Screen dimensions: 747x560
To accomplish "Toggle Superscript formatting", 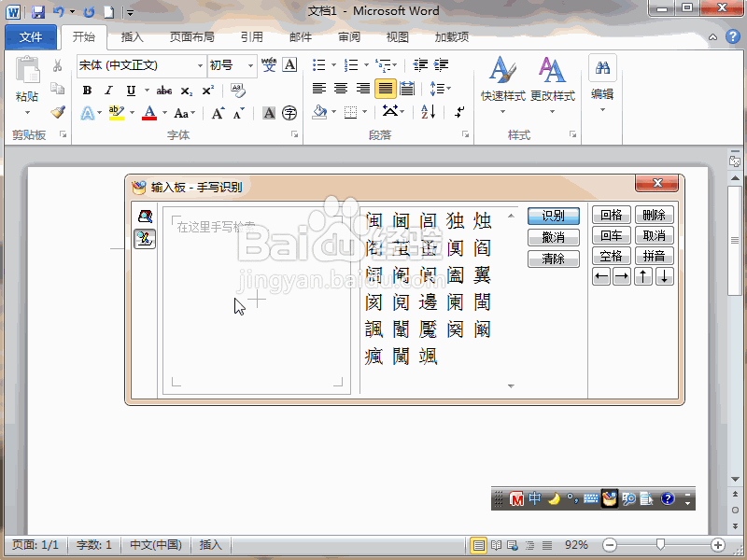I will (208, 90).
